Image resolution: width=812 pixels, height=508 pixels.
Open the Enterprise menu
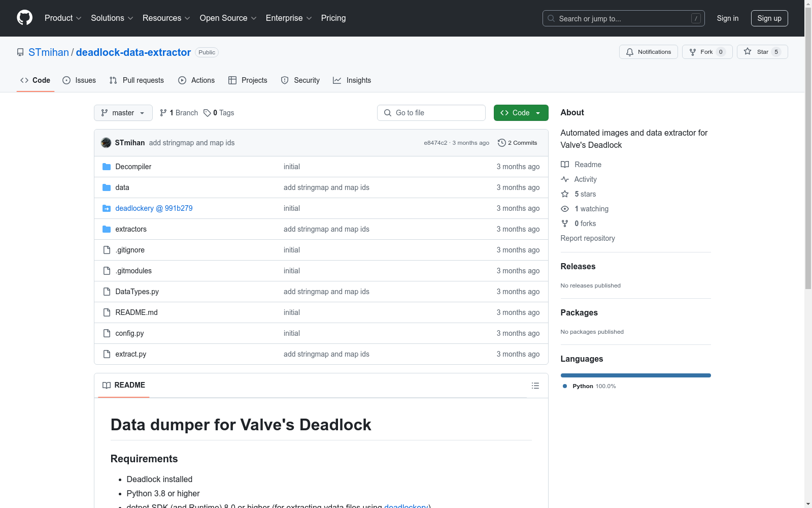[289, 18]
